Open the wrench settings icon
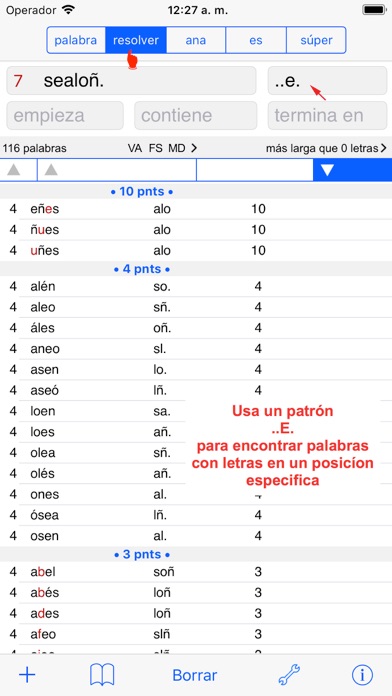The image size is (392, 696). pos(289,675)
